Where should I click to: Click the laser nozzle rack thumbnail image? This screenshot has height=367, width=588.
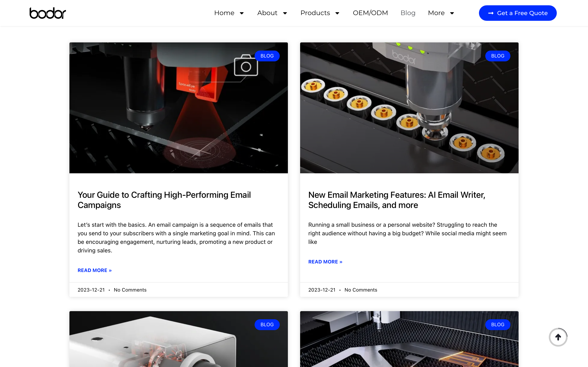click(x=409, y=108)
